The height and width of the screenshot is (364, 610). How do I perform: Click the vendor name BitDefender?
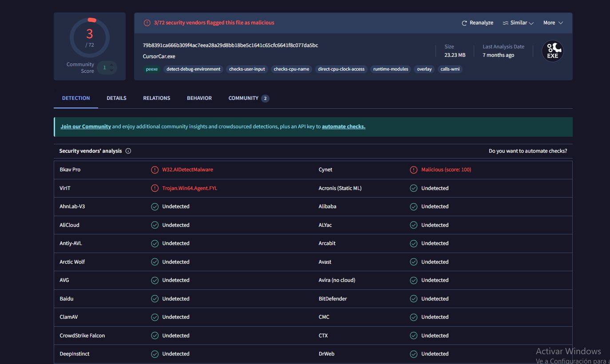[333, 299]
